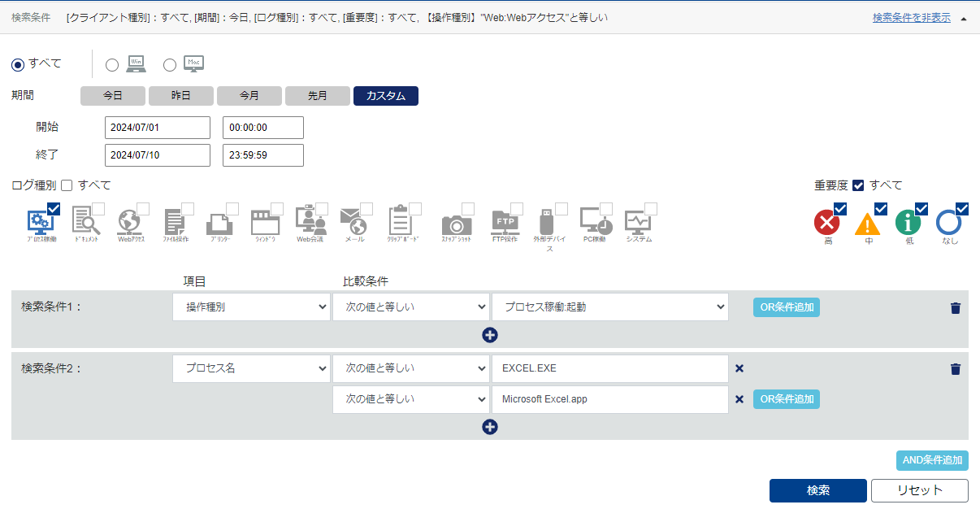Open comparison dropdown beside Microsoft Excel.app
Viewport: 980px width, 509px height.
410,399
